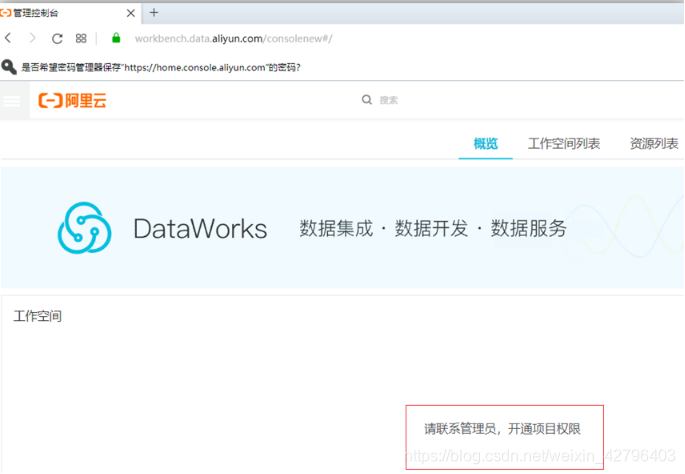View site security via the green lock icon

tap(116, 38)
